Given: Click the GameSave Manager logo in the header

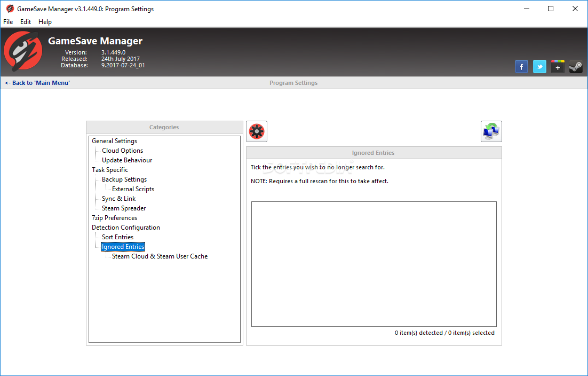Looking at the screenshot, I should point(23,51).
